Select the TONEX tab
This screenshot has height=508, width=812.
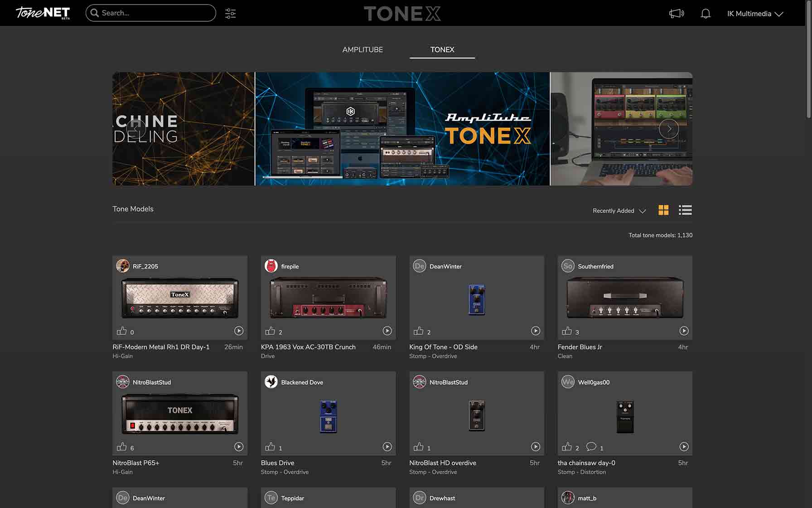click(442, 49)
